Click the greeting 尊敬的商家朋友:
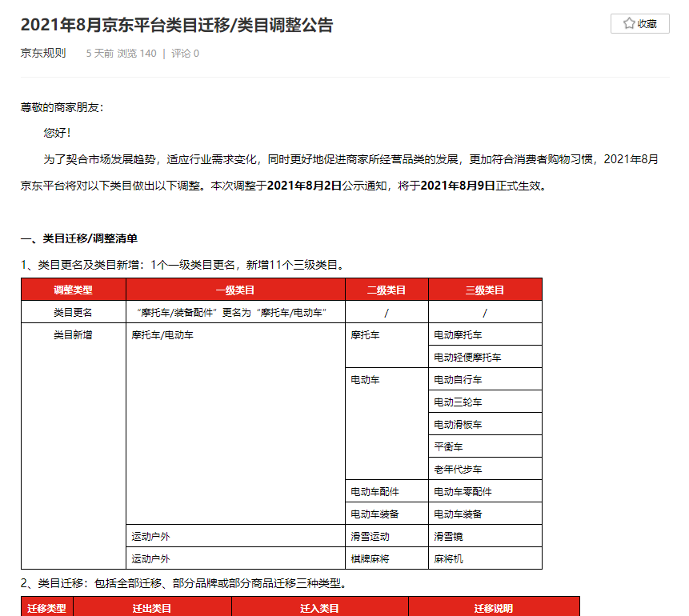Viewport: 689px width, 616px height. (x=62, y=107)
